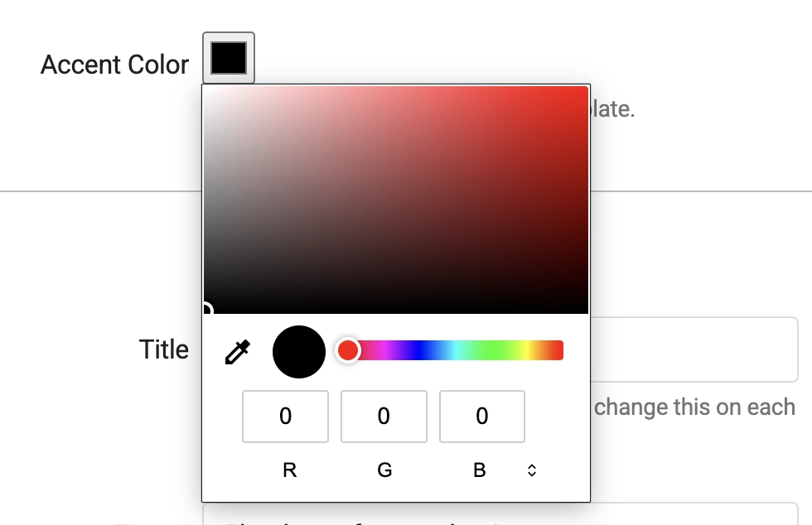Pick white from the top-left gradient corner
Viewport: 812px width, 525px height.
[x=207, y=87]
